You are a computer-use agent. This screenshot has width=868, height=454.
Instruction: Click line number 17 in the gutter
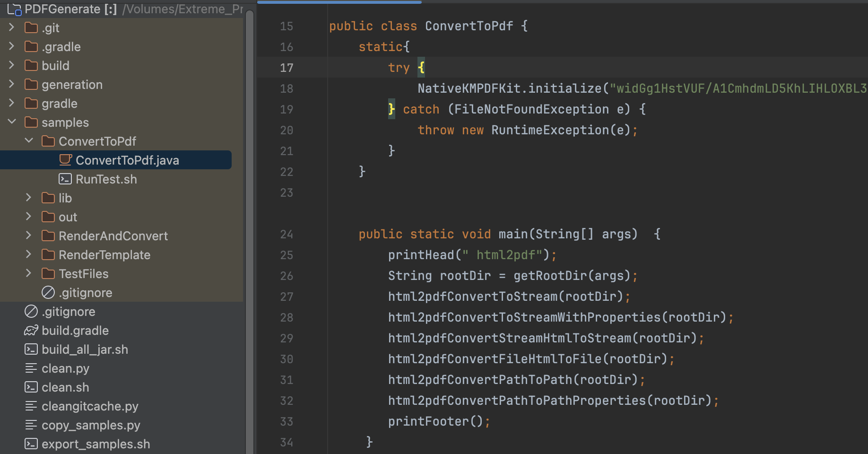point(286,68)
